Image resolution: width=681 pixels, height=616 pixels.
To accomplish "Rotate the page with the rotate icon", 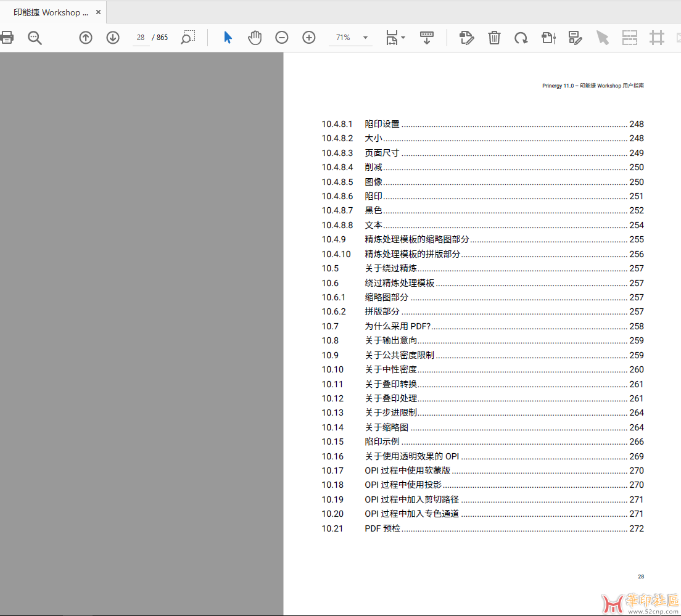I will (x=521, y=38).
